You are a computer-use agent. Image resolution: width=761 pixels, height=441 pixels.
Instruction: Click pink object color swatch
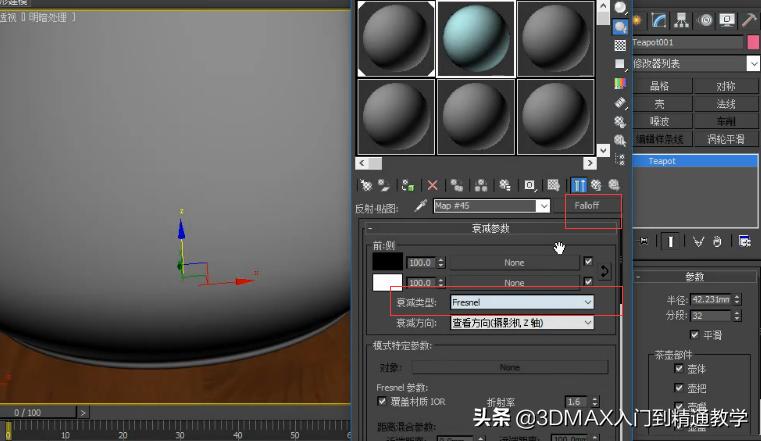pos(753,42)
